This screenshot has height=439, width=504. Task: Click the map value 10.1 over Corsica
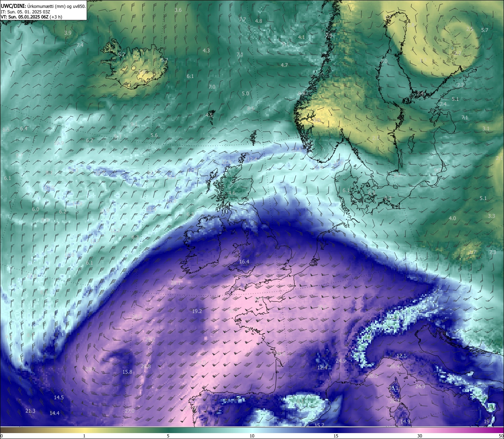tap(393, 388)
